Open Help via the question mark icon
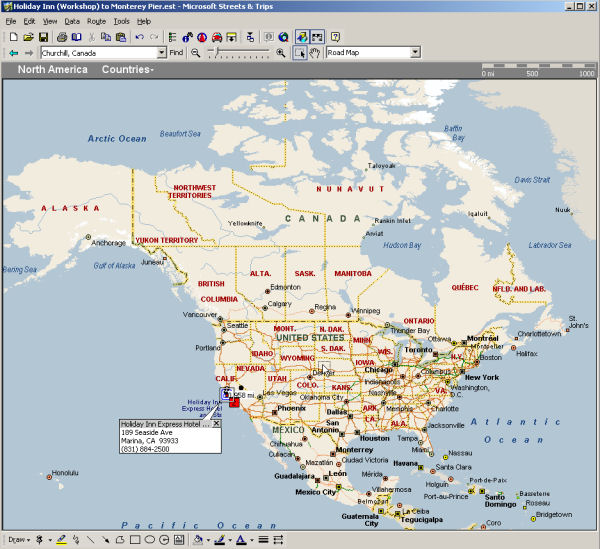 (x=336, y=37)
